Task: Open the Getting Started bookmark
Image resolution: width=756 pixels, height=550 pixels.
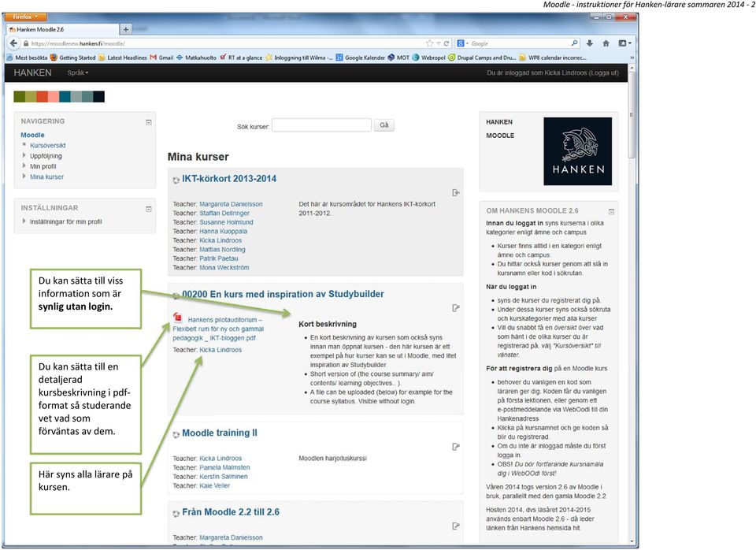Action: (72, 58)
